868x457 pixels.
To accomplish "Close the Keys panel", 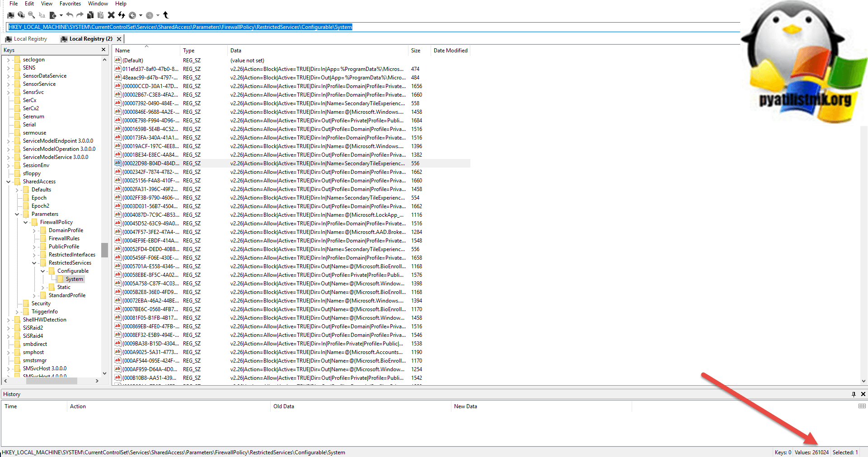I will pyautogui.click(x=103, y=50).
